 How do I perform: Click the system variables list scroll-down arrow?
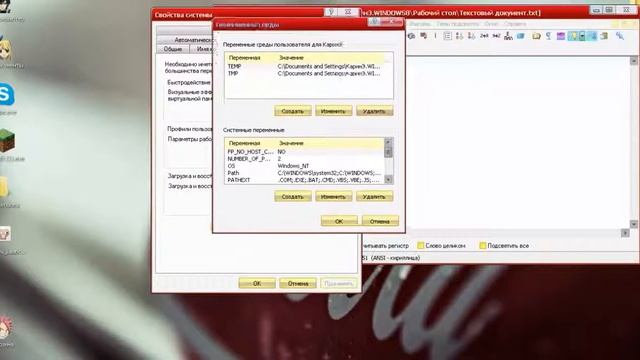click(x=388, y=179)
